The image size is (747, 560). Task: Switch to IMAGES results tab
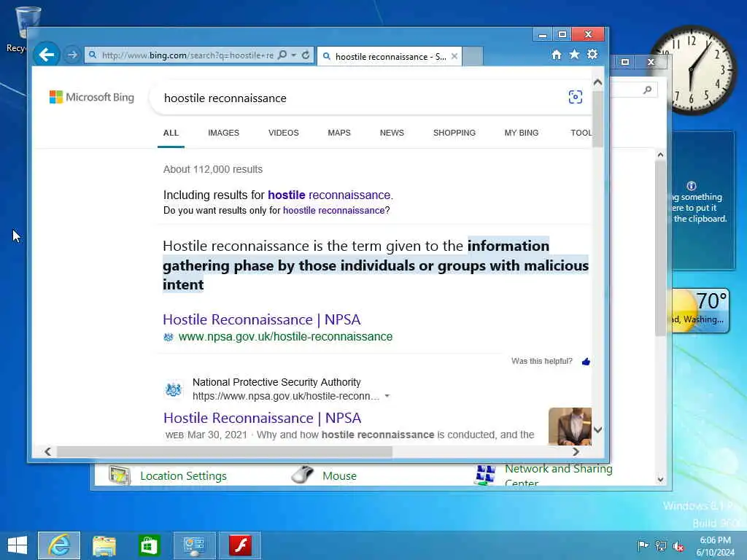223,133
